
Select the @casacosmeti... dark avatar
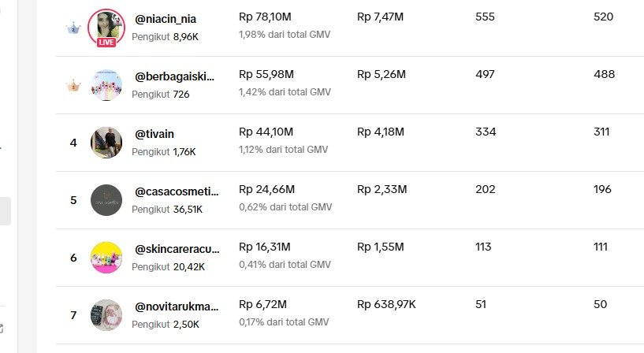(x=106, y=200)
